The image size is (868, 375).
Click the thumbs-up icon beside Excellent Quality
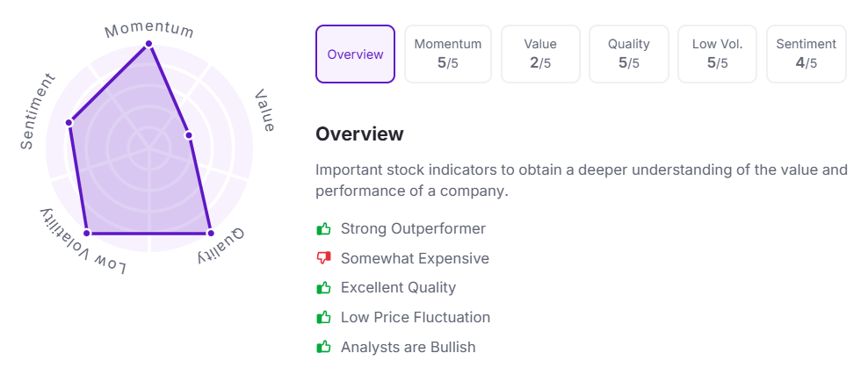coord(323,288)
